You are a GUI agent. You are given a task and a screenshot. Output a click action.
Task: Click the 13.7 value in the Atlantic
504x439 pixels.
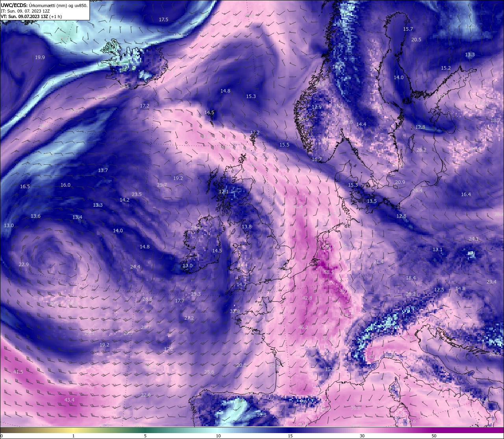[x=103, y=170]
